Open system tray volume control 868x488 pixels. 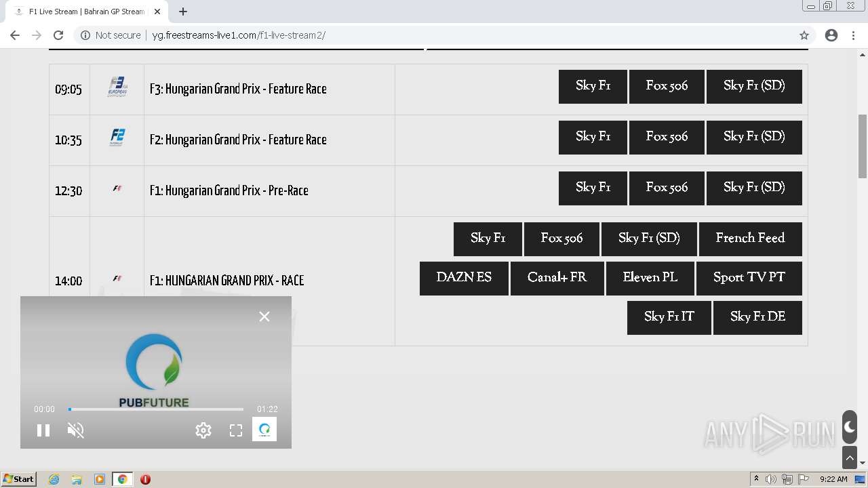click(771, 479)
